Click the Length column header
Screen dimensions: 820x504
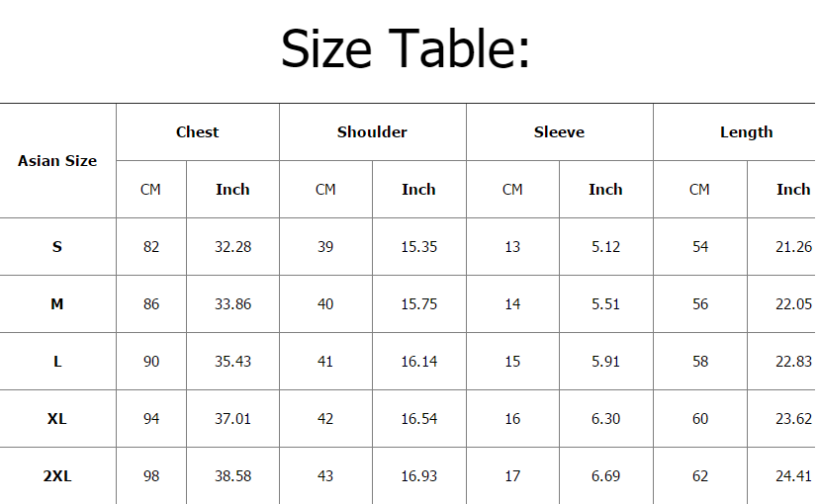click(746, 132)
